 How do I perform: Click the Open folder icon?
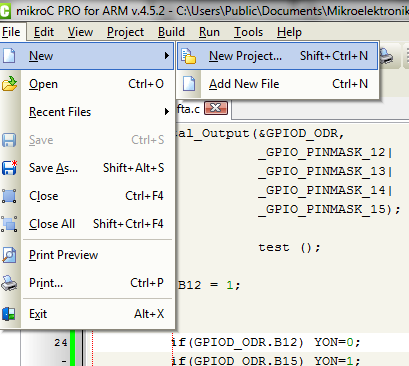(x=9, y=84)
